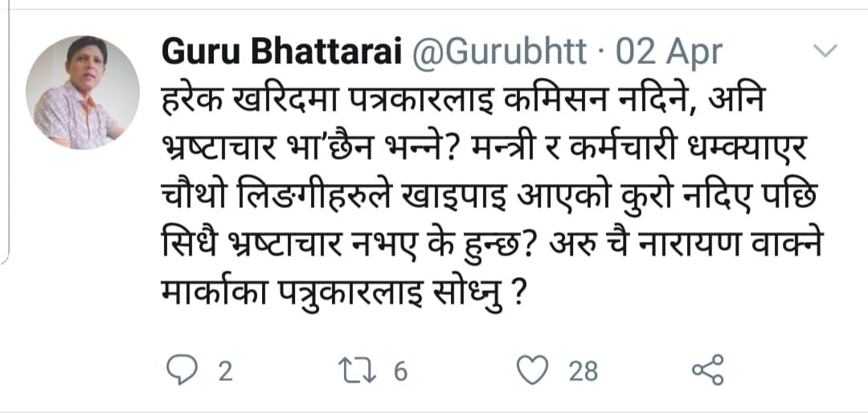Expand the tweet options chevron
Viewport: 868px width, 413px height.
click(826, 52)
